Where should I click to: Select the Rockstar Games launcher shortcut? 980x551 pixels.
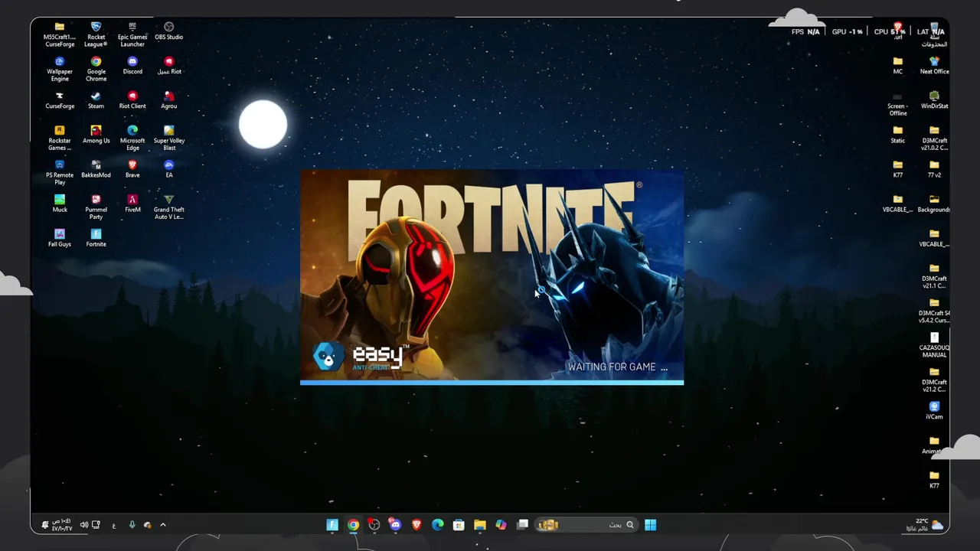(60, 138)
